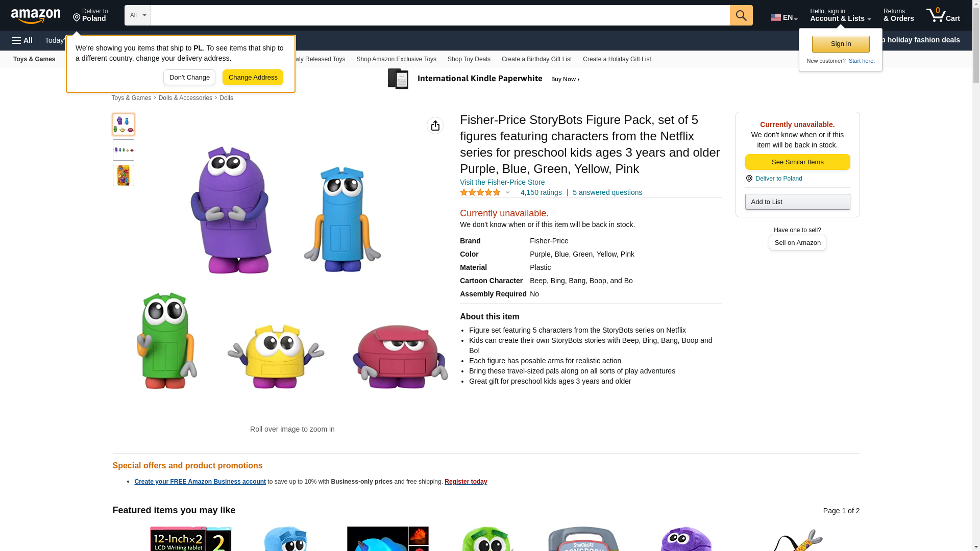Expand the ratings breakdown chevron
This screenshot has height=551, width=980.
(507, 192)
